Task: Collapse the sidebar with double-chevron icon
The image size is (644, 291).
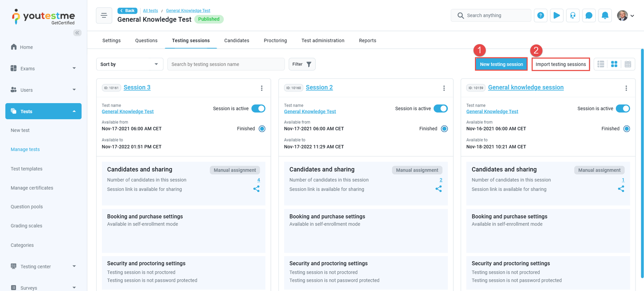Action: (77, 33)
